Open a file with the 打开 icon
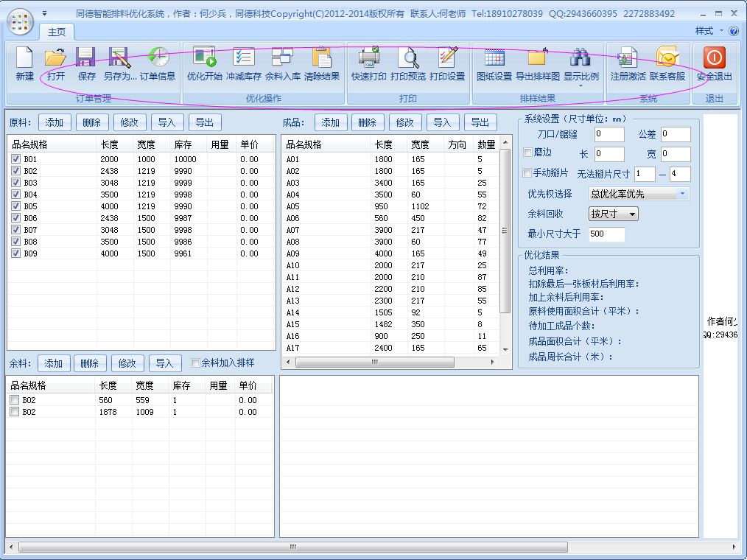This screenshot has width=747, height=560. point(55,58)
